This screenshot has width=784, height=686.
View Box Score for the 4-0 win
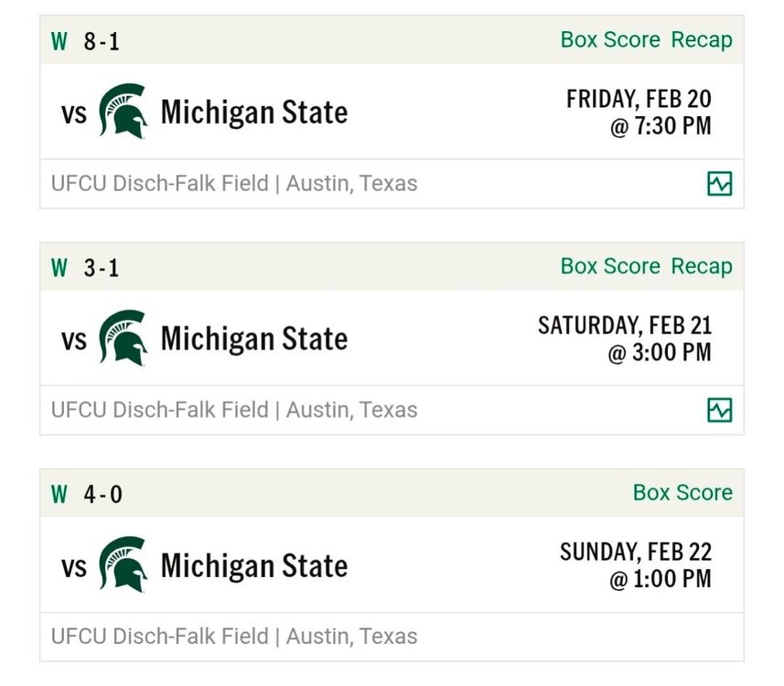[x=682, y=493]
